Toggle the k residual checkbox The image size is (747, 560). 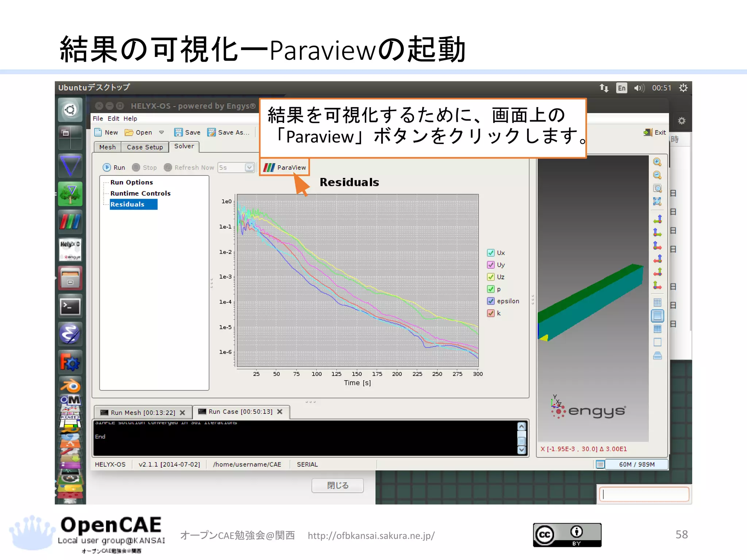491,313
